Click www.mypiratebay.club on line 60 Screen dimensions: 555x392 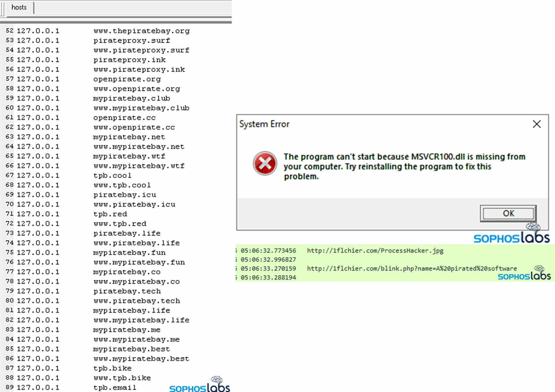(142, 108)
